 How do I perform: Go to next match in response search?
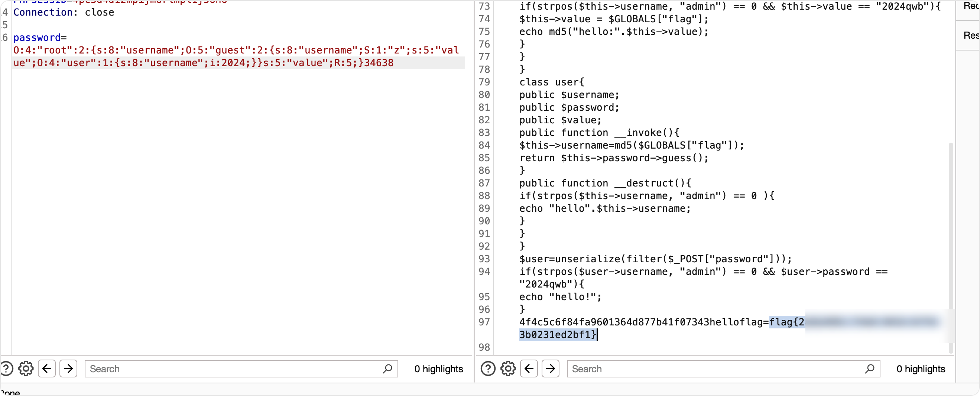[551, 369]
